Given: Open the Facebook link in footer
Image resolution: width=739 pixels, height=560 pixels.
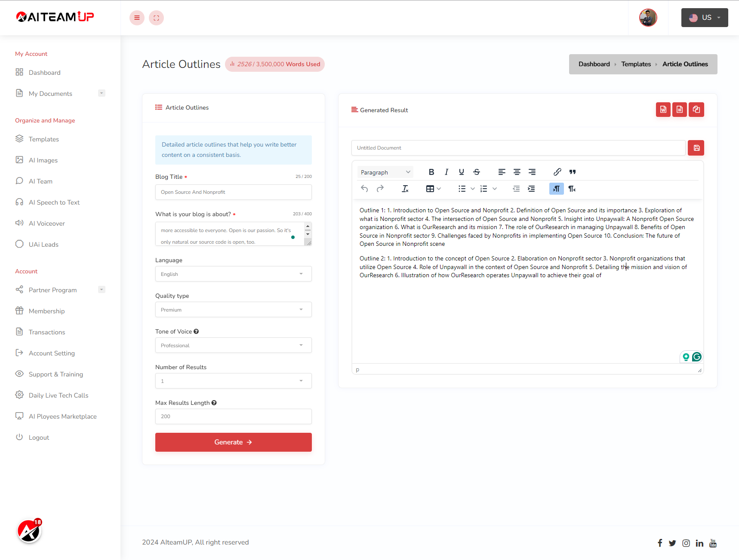Looking at the screenshot, I should click(x=660, y=543).
